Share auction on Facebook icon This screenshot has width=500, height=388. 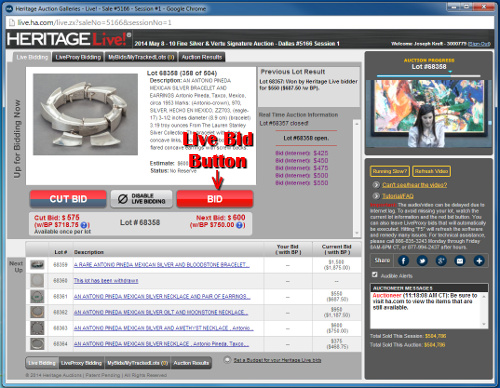tap(403, 261)
